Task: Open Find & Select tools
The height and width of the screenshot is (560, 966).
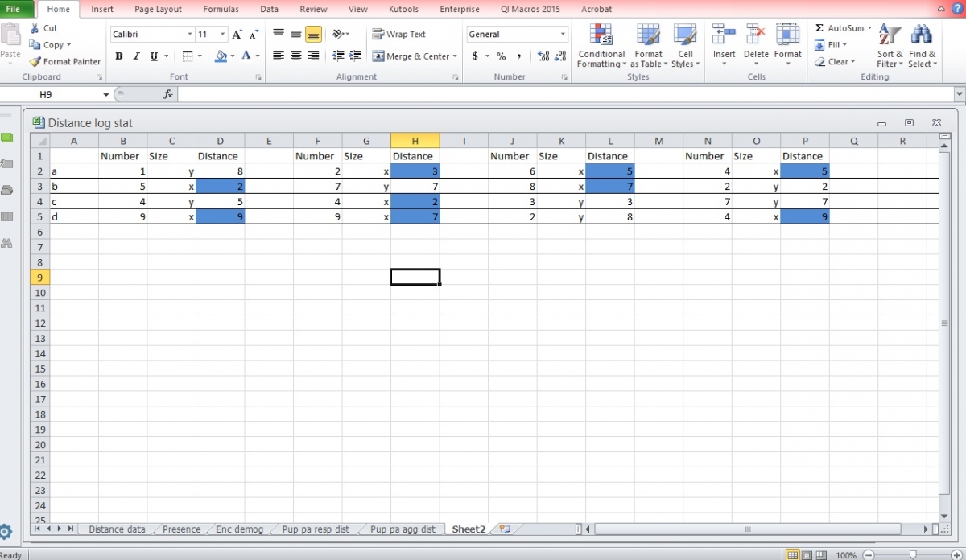Action: (922, 45)
